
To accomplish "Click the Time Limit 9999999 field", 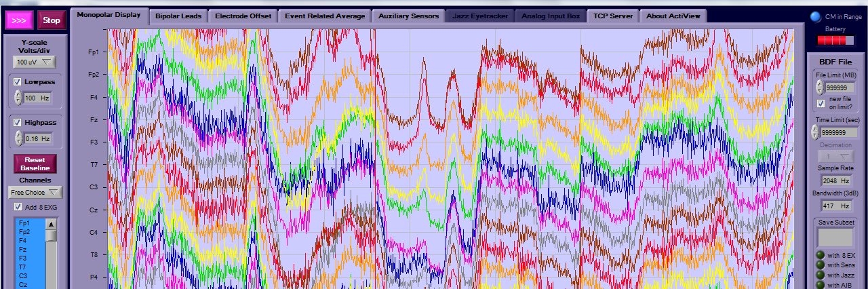I will [x=839, y=132].
